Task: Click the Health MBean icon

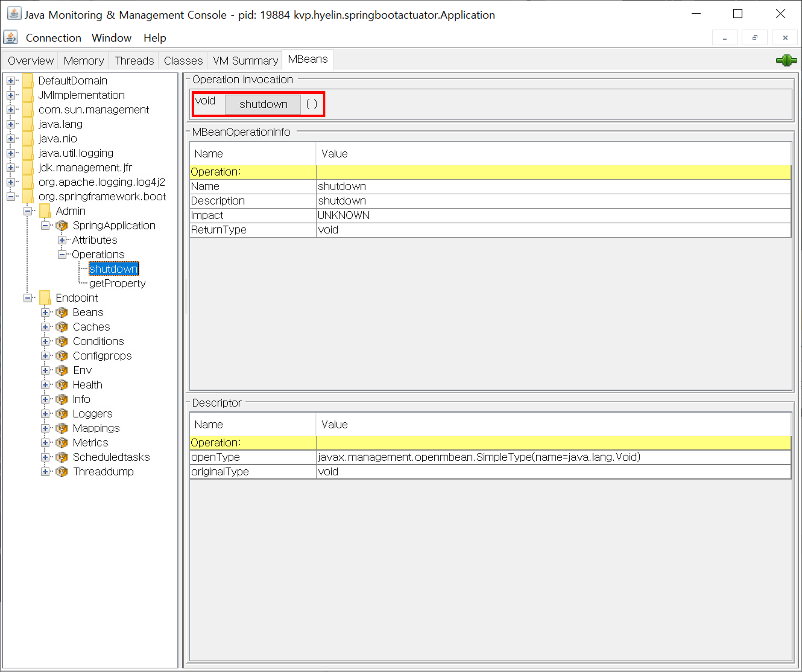Action: click(62, 385)
